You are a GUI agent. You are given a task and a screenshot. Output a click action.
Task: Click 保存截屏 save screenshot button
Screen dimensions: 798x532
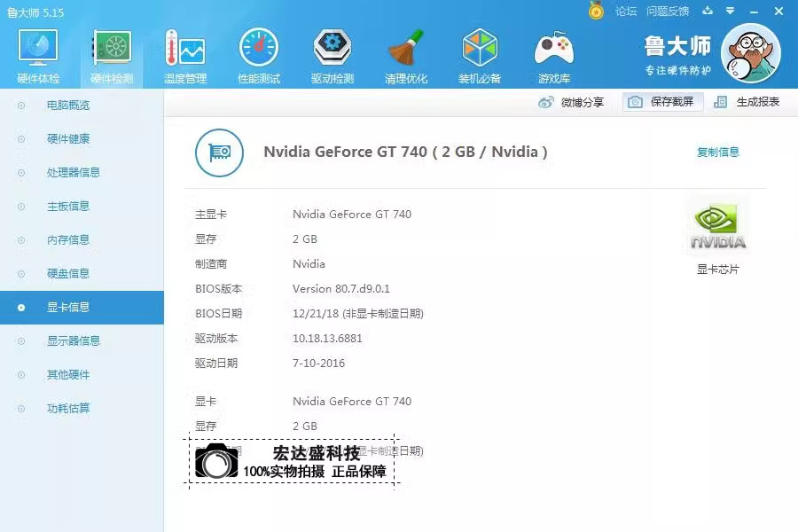coord(662,102)
